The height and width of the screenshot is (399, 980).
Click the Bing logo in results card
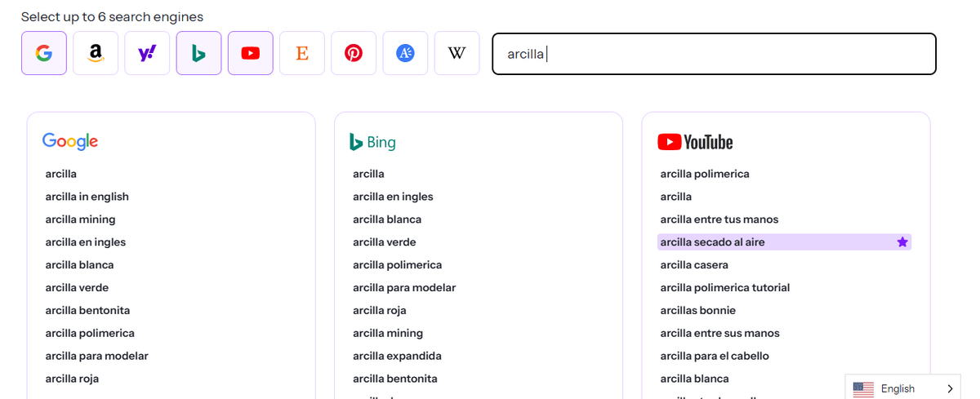372,142
